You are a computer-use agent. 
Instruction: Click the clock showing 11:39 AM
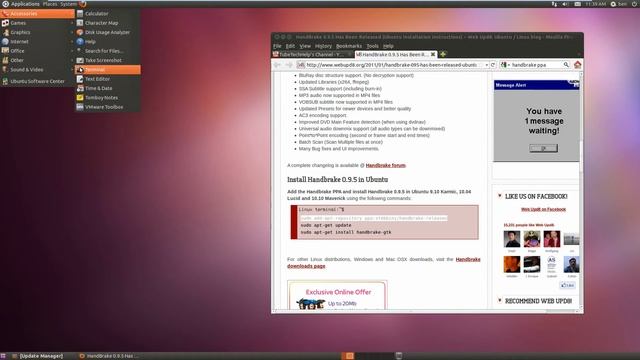[x=596, y=4]
